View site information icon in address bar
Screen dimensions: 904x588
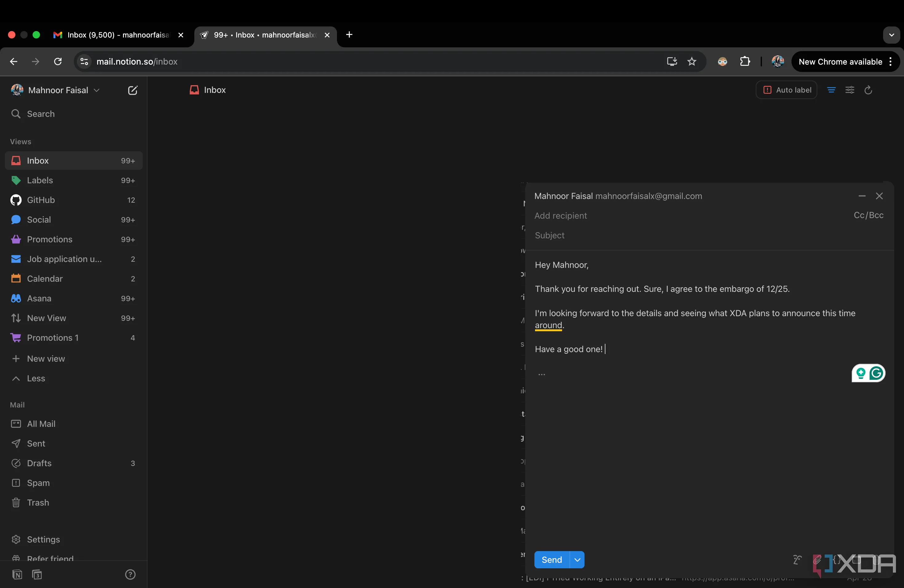[x=84, y=62]
